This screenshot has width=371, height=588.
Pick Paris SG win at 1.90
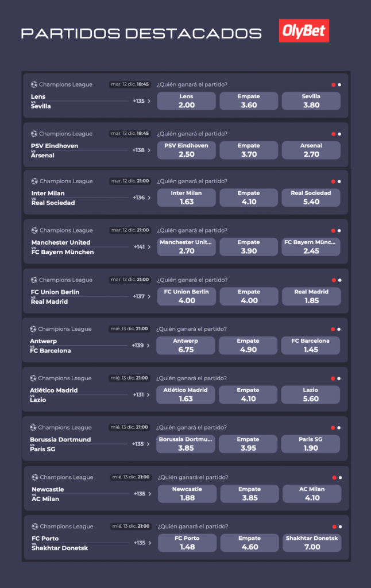pos(310,444)
